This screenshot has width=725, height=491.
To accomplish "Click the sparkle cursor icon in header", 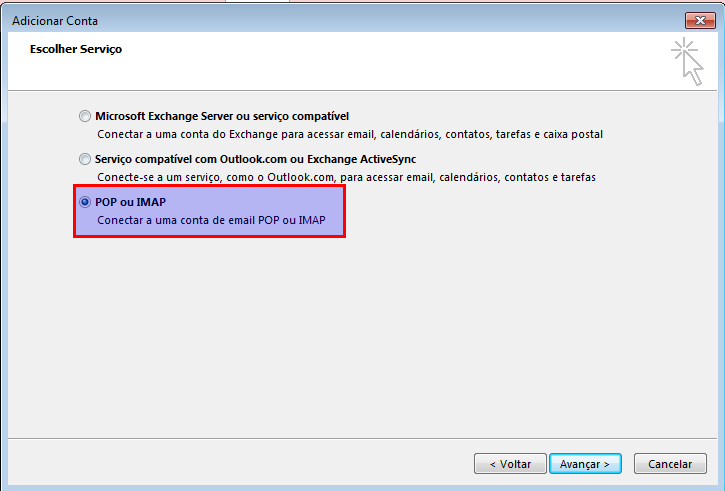I will [687, 62].
